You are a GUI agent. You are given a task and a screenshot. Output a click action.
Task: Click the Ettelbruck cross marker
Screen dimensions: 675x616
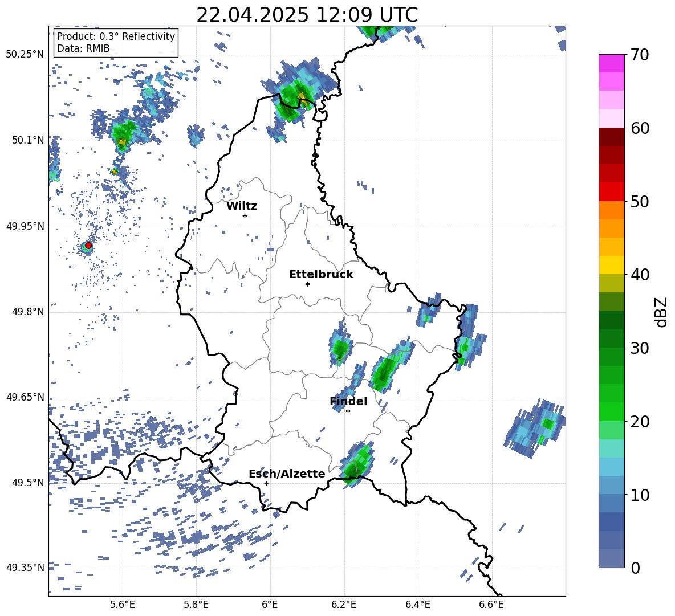click(307, 284)
